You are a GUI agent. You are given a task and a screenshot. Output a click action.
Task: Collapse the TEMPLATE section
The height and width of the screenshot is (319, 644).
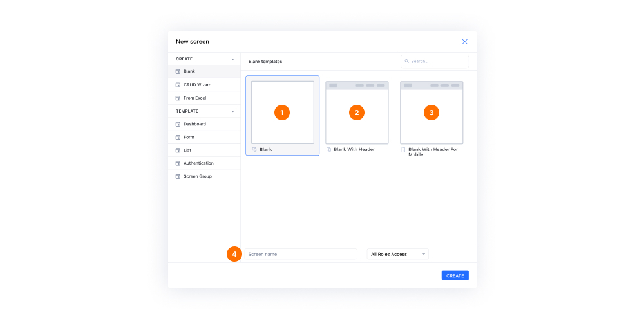coord(233,111)
